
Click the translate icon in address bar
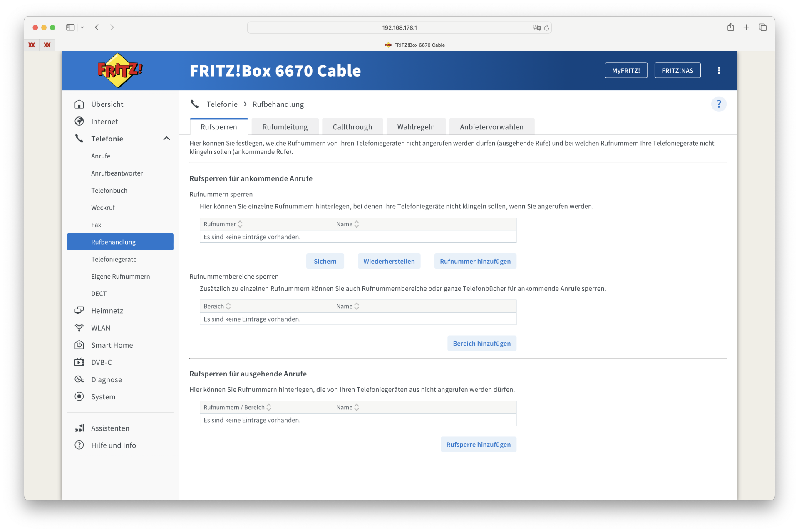pyautogui.click(x=537, y=27)
